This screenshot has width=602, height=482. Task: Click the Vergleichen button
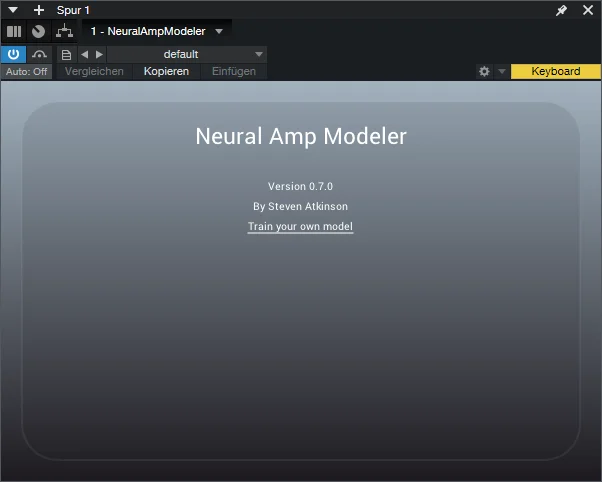pos(94,71)
